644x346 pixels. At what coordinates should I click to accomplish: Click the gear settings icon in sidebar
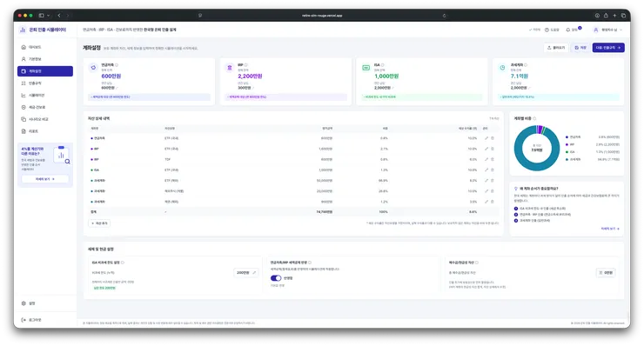(23, 303)
